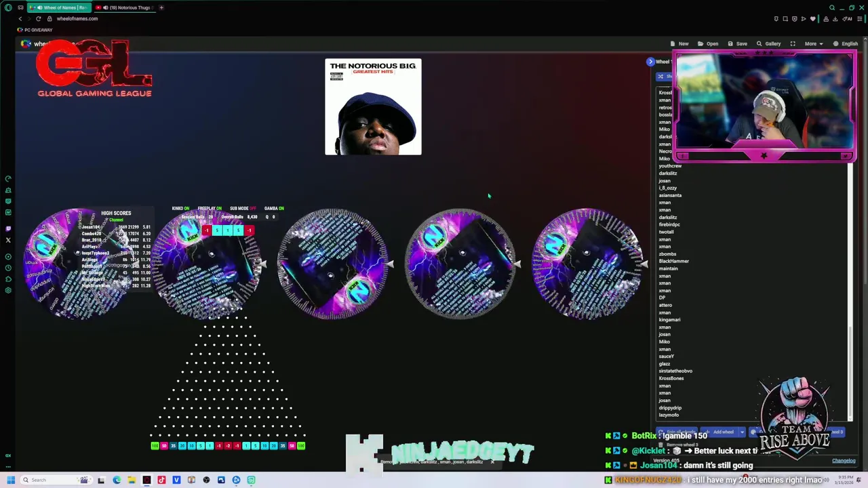Select the 'BlackHammer' entry in list
Viewport: 868px width, 488px height.
673,261
